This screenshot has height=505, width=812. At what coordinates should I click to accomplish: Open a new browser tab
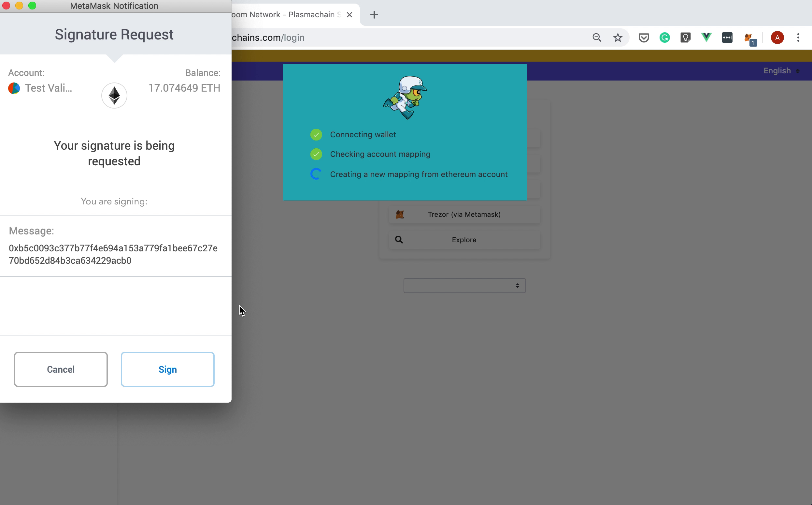pyautogui.click(x=374, y=15)
